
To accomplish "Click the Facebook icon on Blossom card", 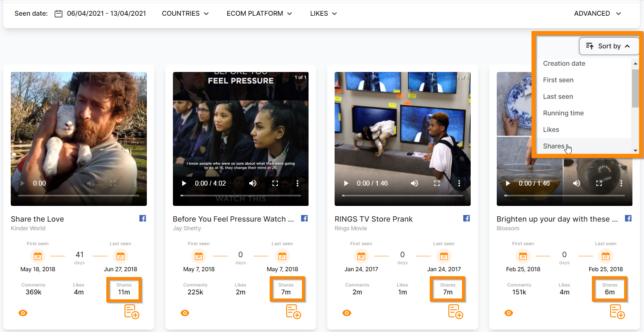I will (x=628, y=218).
